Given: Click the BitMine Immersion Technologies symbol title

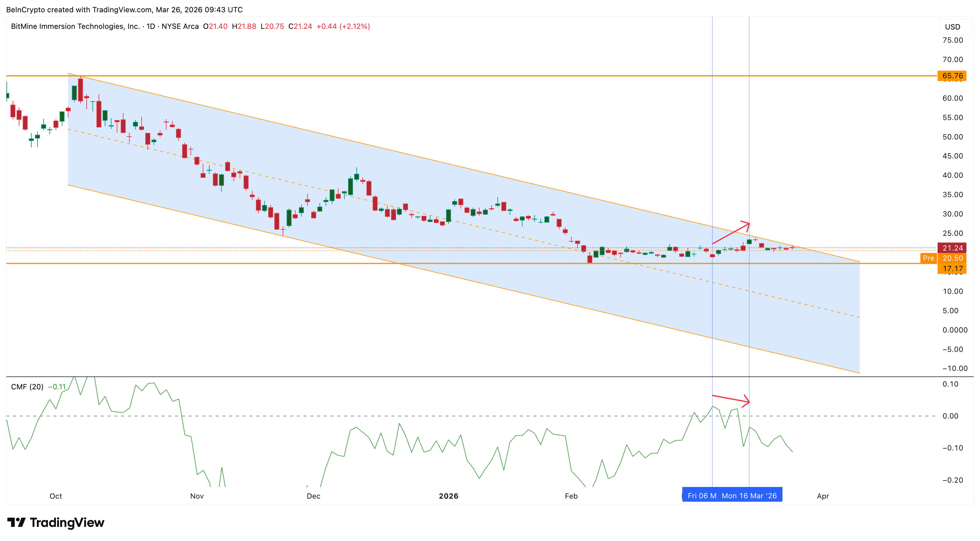Looking at the screenshot, I should [75, 26].
